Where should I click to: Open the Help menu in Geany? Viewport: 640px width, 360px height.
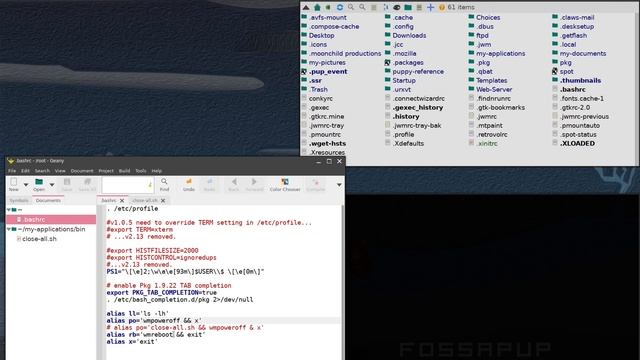(157, 171)
